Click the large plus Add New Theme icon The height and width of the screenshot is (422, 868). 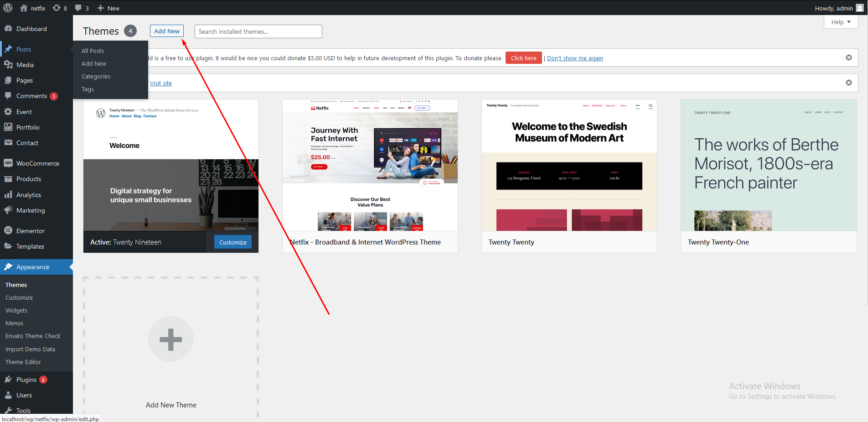tap(171, 339)
